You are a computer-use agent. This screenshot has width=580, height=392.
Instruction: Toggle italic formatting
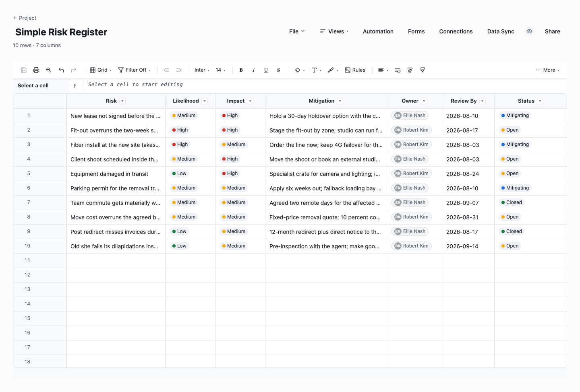[x=254, y=70]
